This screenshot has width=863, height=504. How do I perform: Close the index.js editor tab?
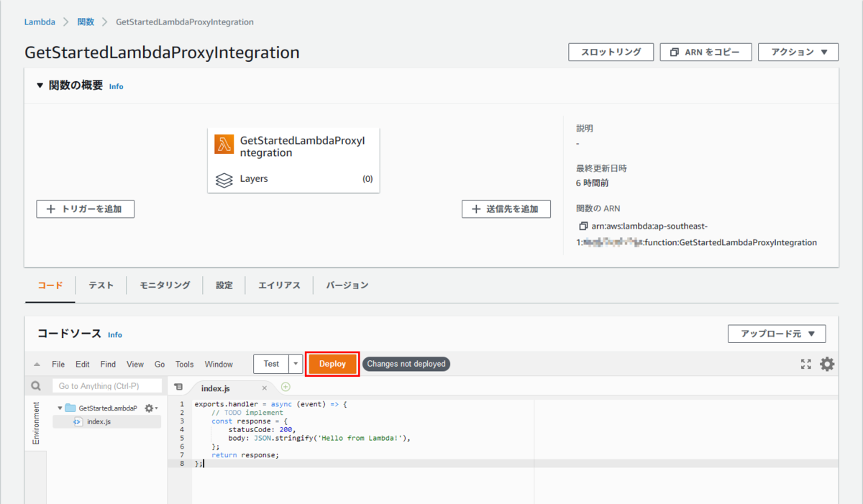(264, 388)
